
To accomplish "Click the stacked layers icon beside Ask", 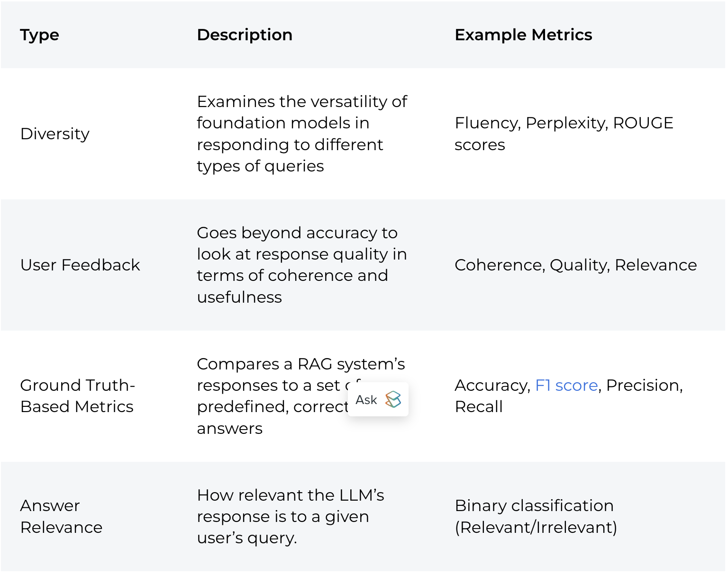I will pos(393,400).
